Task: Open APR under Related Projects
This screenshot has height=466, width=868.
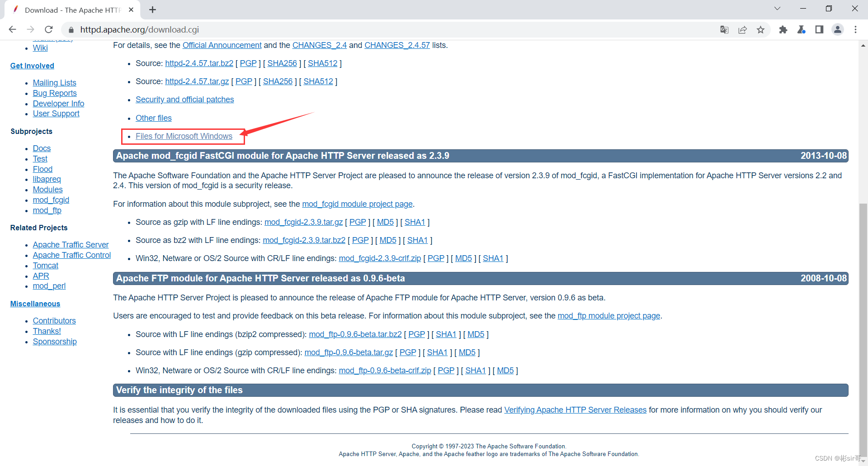Action: [x=41, y=276]
